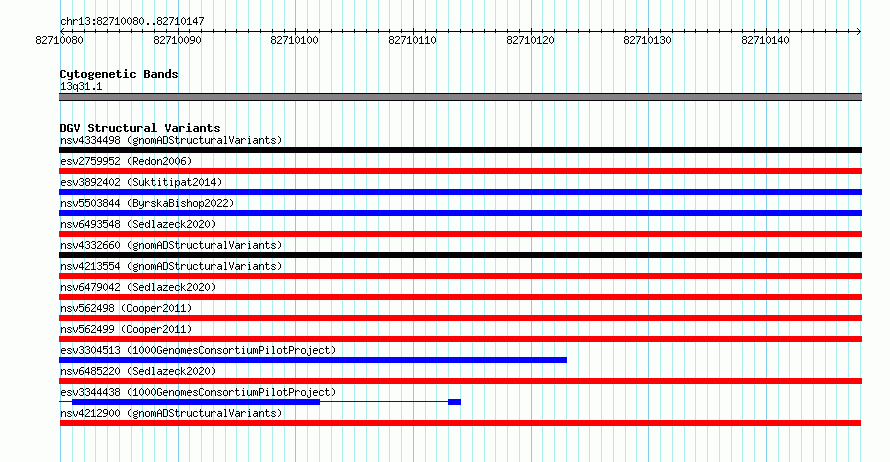The height and width of the screenshot is (462, 890).
Task: Click the DGV Structural Variants track title
Action: click(140, 128)
